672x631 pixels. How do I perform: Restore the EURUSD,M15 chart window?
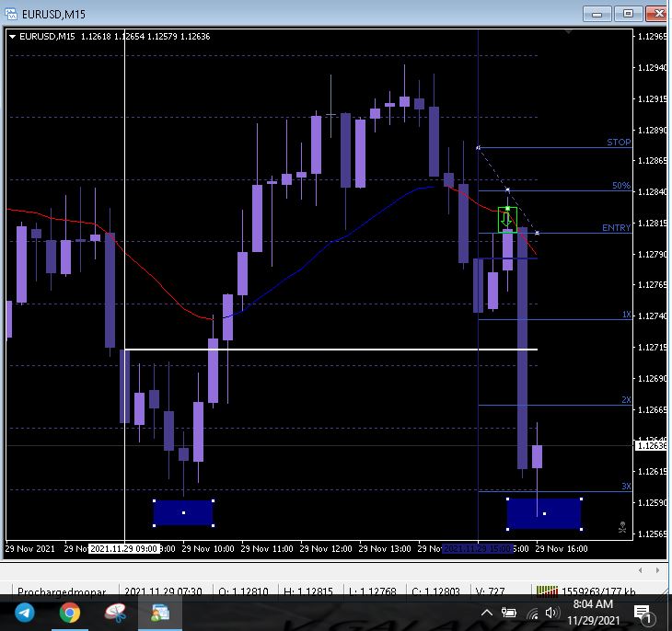point(628,14)
